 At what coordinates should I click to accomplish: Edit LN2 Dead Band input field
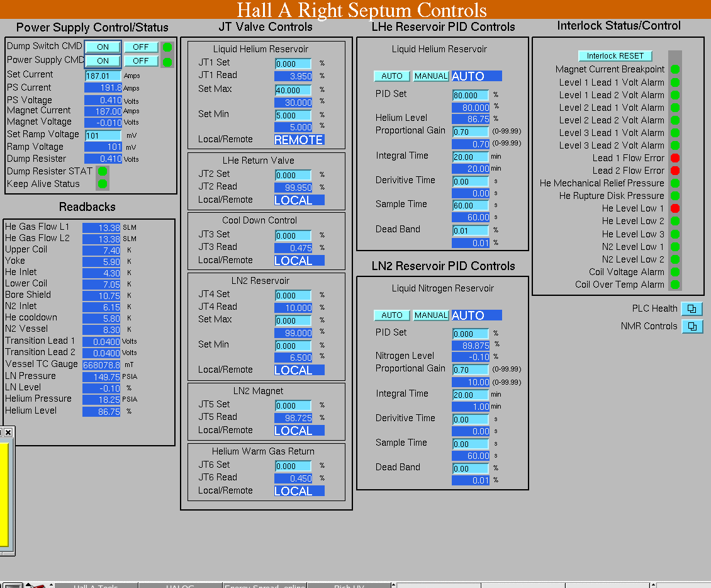click(471, 468)
